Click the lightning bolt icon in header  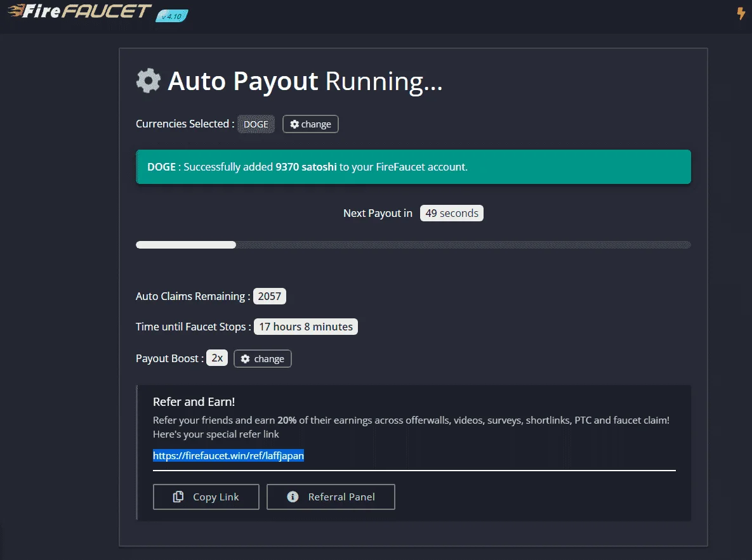(x=741, y=13)
